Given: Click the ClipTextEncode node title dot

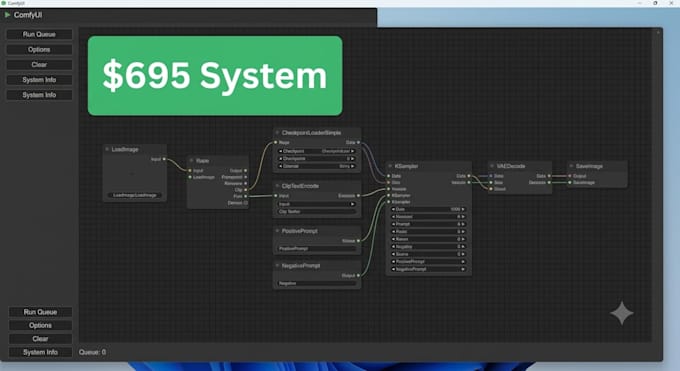Looking at the screenshot, I should tap(277, 186).
